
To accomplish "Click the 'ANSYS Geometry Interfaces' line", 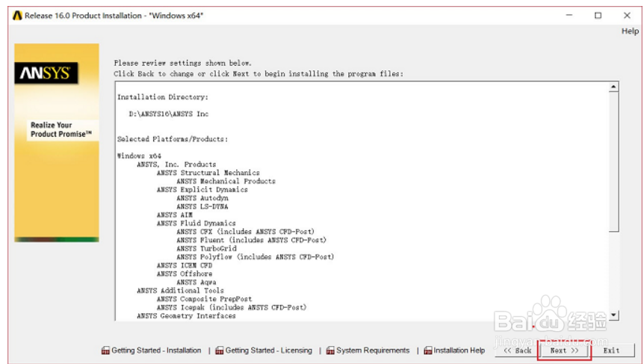I will pyautogui.click(x=187, y=316).
